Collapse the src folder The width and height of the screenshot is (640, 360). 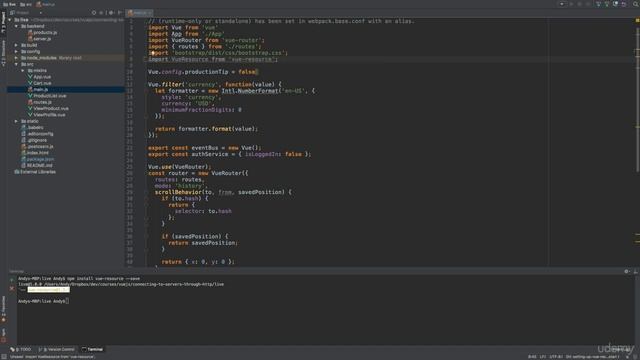click(16, 64)
